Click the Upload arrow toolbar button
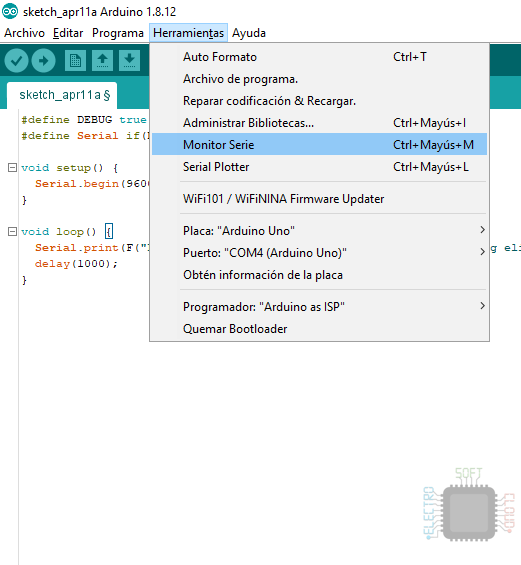Image resolution: width=521 pixels, height=565 pixels. click(44, 61)
